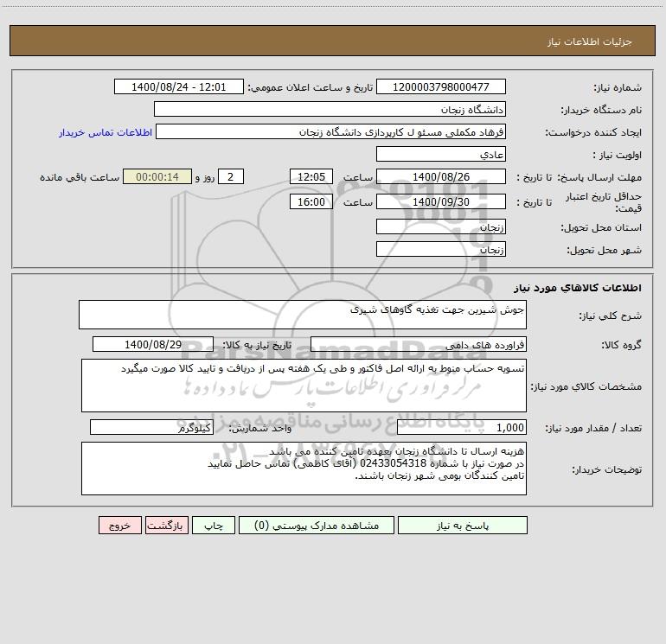666x644 pixels.
Task: Click the text 'روز و' near the countdown
Action: tap(205, 177)
